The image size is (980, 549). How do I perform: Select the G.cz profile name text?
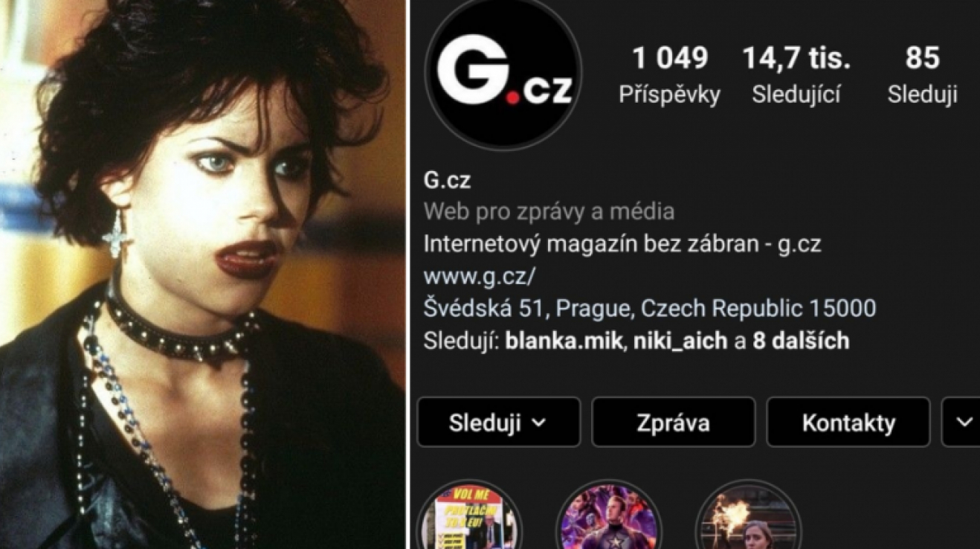(x=447, y=180)
